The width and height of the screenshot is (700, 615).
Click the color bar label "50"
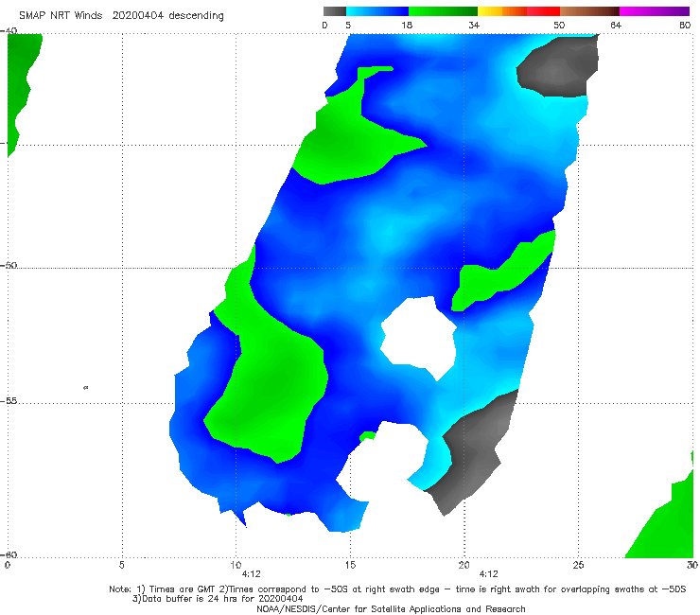click(x=559, y=26)
